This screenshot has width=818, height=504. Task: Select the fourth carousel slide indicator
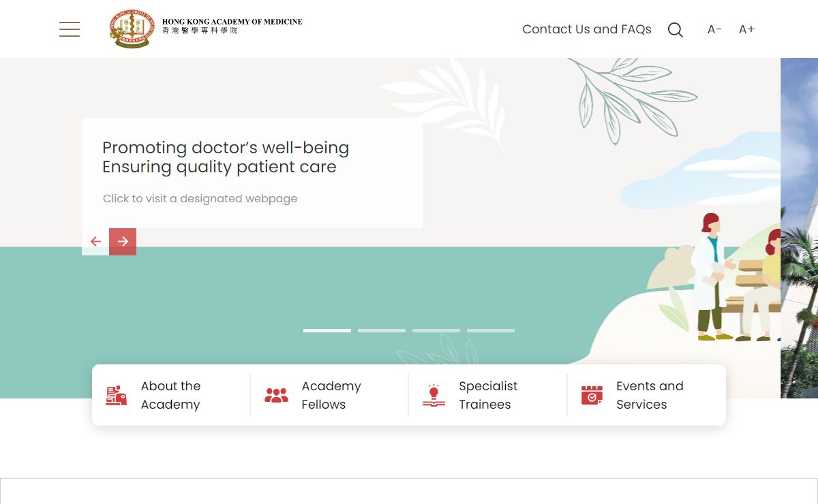[491, 330]
